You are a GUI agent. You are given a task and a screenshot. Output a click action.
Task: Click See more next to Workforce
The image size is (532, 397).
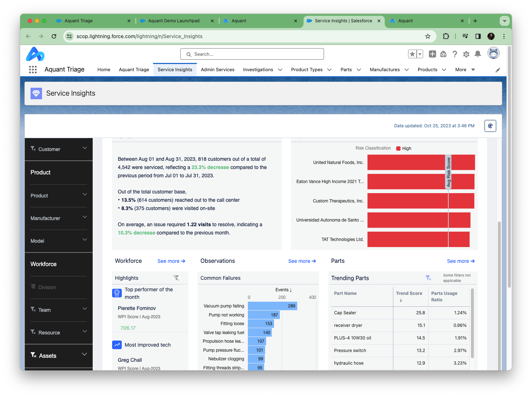(171, 261)
